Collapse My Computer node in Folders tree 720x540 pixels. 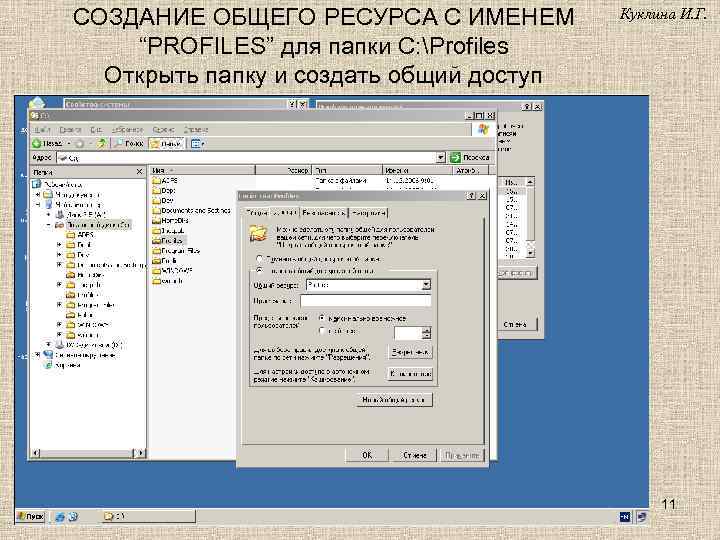[x=37, y=205]
